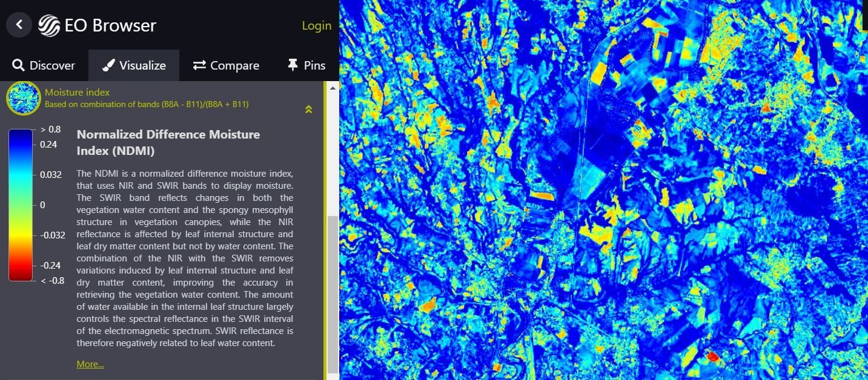
Task: Click the paintbrush icon beside Visualize
Action: tap(108, 65)
